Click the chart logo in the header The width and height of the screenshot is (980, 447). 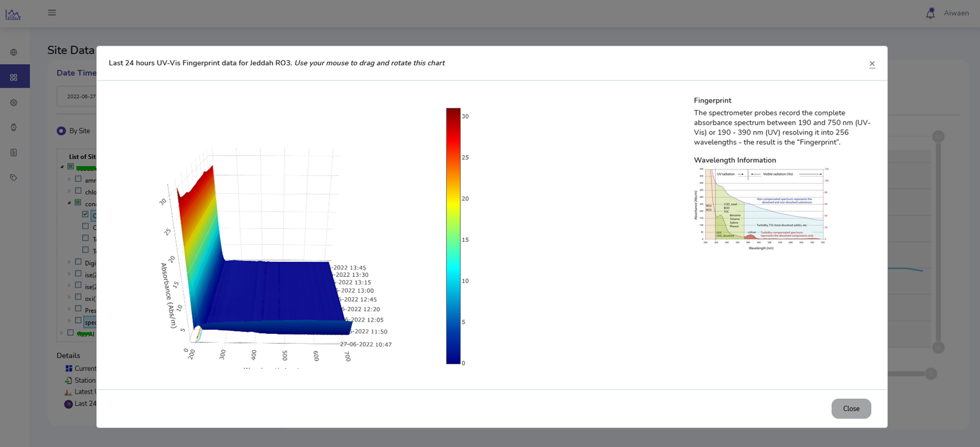click(x=13, y=14)
